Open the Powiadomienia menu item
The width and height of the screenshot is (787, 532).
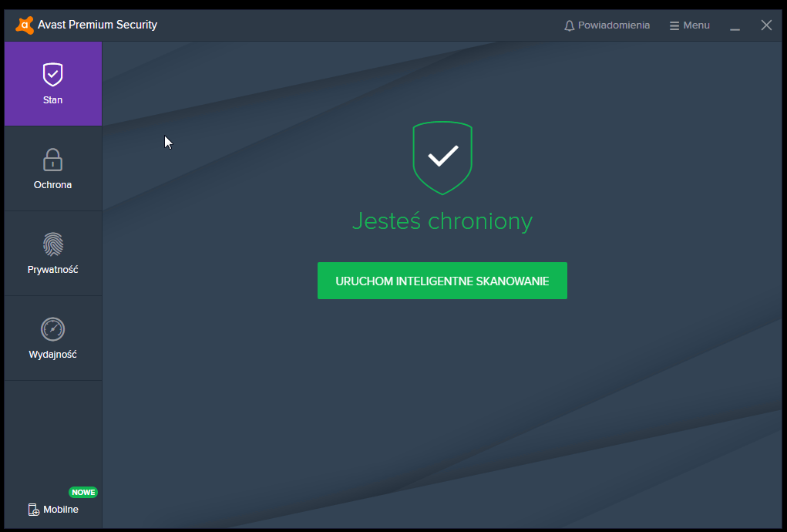(x=608, y=24)
